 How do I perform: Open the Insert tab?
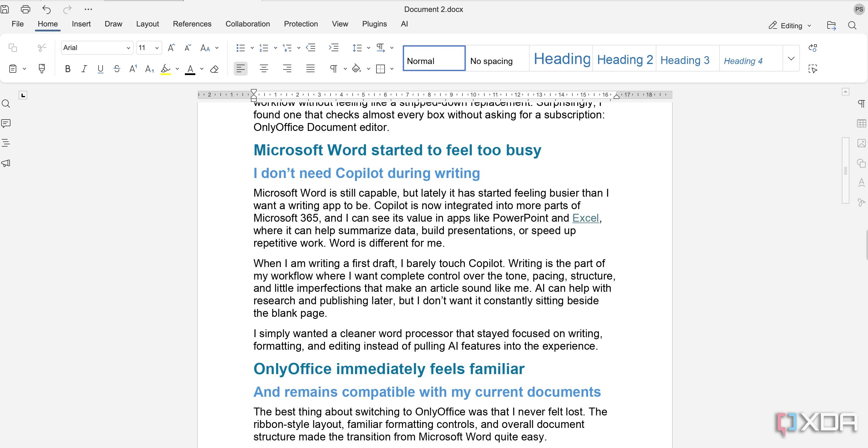coord(81,24)
